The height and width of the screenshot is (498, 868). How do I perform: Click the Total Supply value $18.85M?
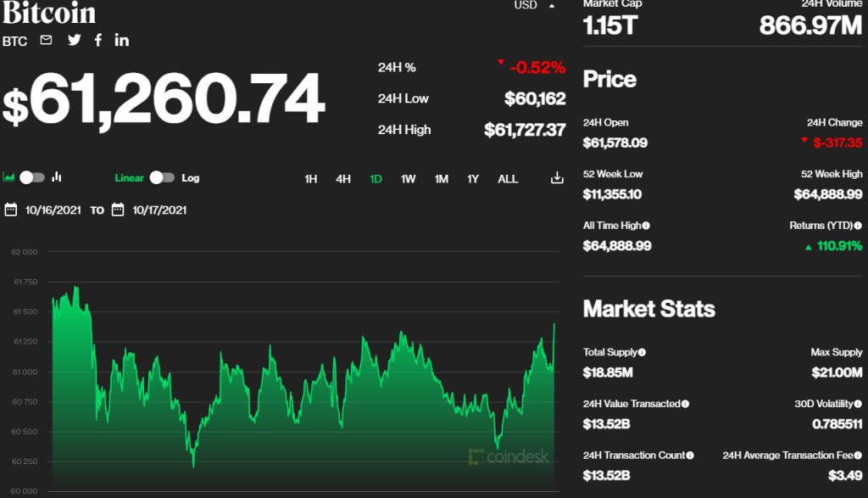[x=608, y=372]
